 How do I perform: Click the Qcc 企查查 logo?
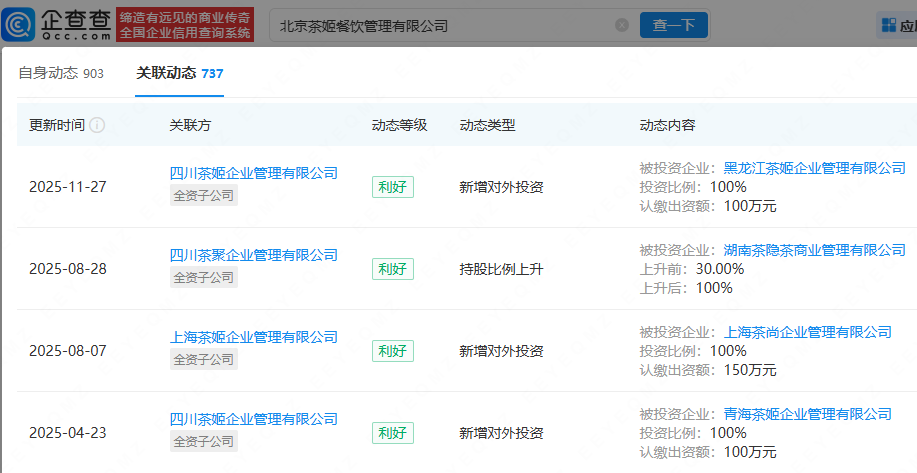tap(60, 24)
